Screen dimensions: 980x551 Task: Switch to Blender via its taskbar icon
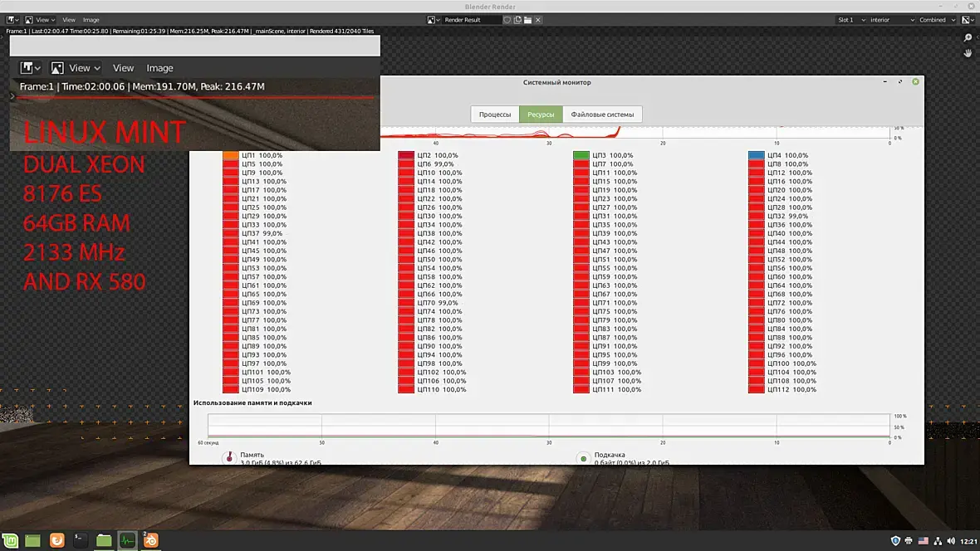pyautogui.click(x=150, y=540)
